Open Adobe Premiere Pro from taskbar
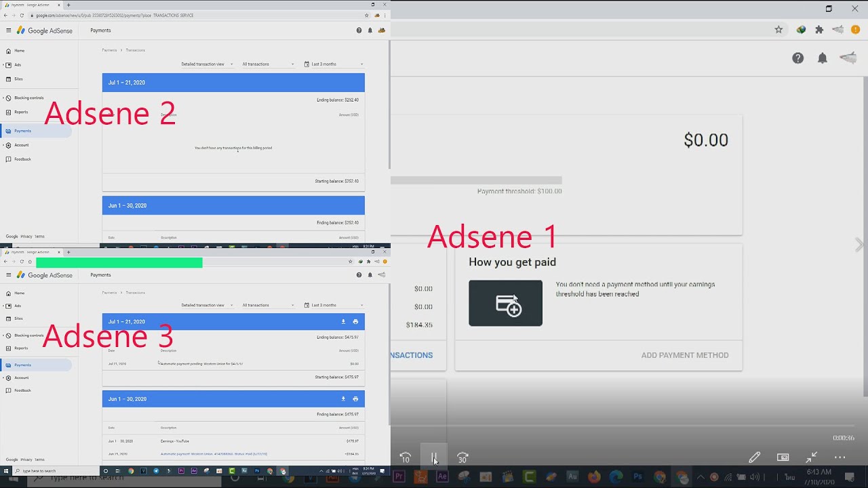This screenshot has height=488, width=868. [x=399, y=477]
